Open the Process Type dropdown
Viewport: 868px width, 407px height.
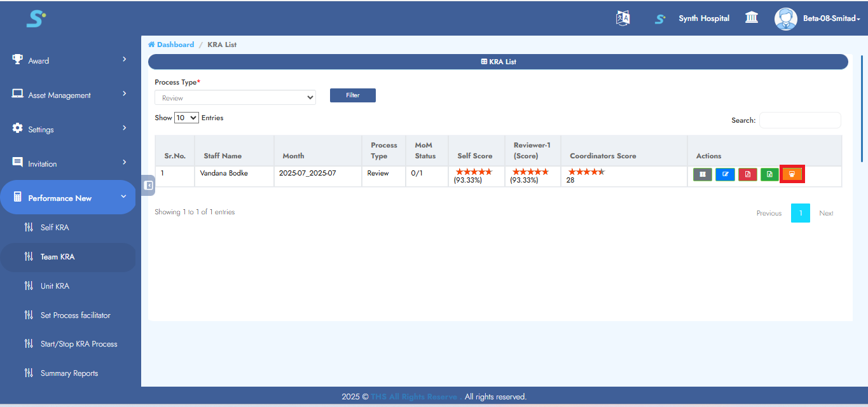[x=235, y=98]
